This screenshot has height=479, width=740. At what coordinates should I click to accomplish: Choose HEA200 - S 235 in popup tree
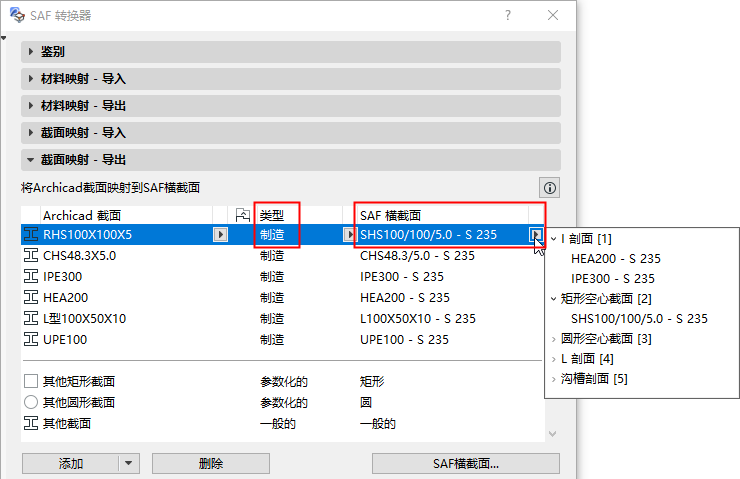pyautogui.click(x=615, y=259)
